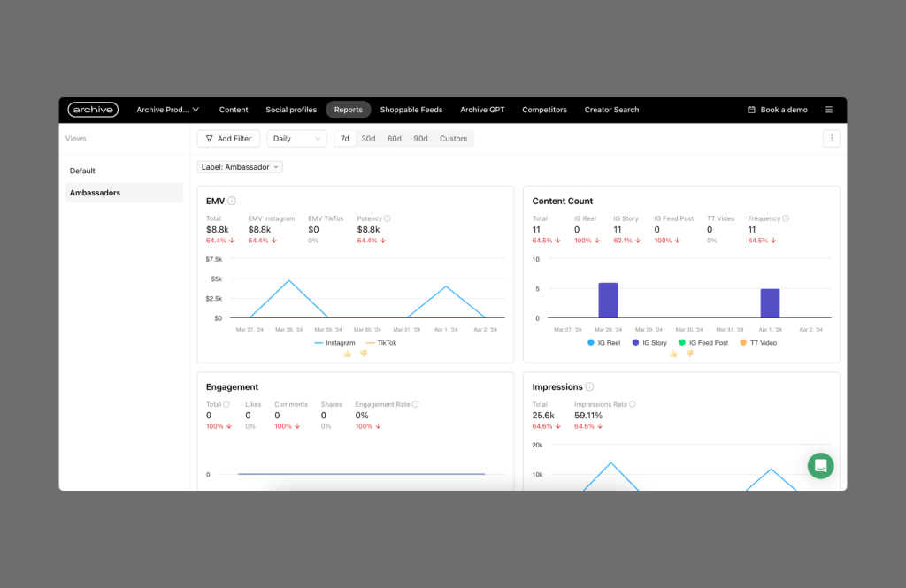906x588 pixels.
Task: Select the 7d time range
Action: click(x=345, y=139)
